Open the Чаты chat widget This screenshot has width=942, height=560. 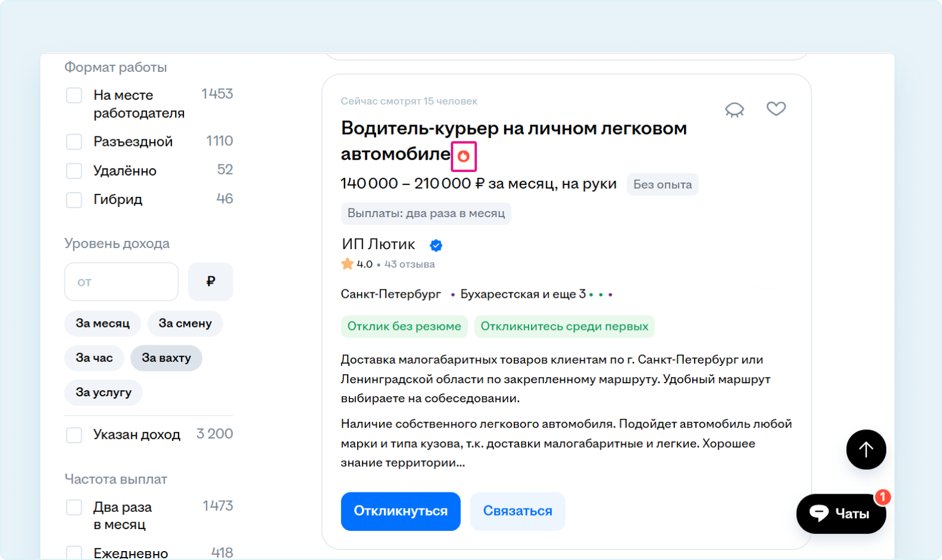click(841, 513)
